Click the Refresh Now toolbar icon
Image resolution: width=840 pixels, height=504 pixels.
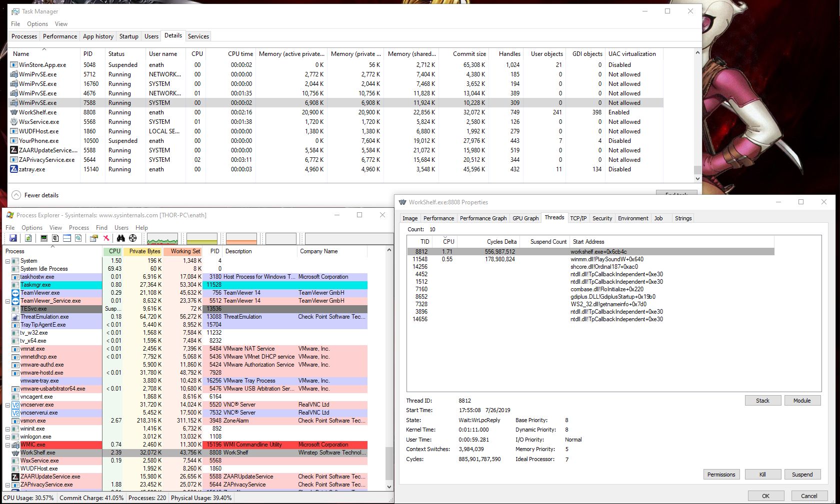click(x=28, y=238)
